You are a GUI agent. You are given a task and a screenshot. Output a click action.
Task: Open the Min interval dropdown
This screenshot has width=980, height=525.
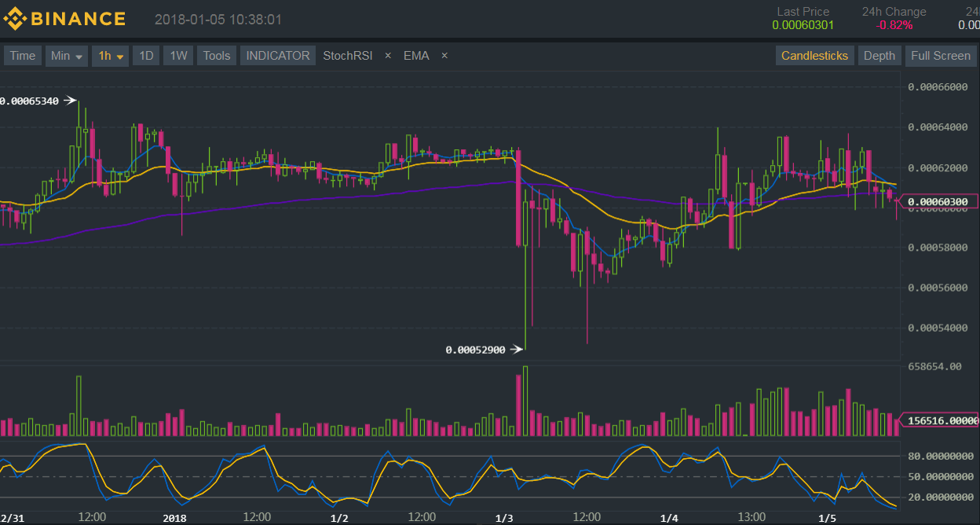coord(67,56)
